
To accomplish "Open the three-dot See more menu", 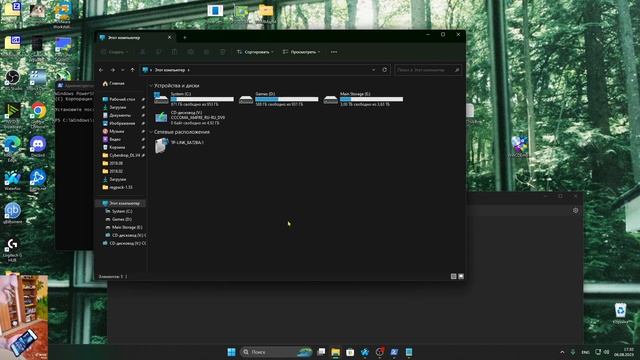I will pos(334,52).
